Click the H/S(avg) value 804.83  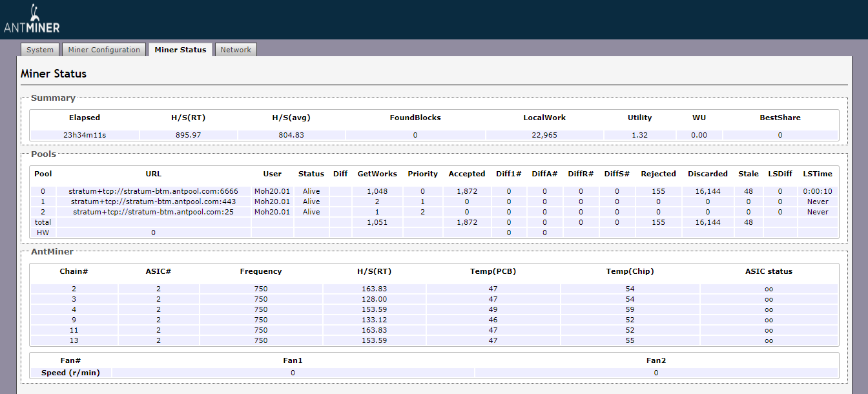[291, 135]
